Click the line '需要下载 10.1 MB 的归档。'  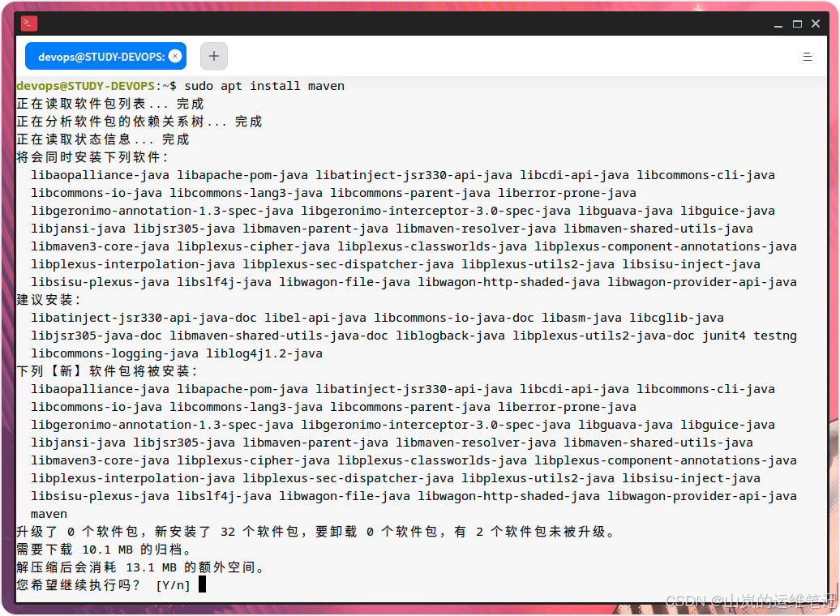(104, 550)
